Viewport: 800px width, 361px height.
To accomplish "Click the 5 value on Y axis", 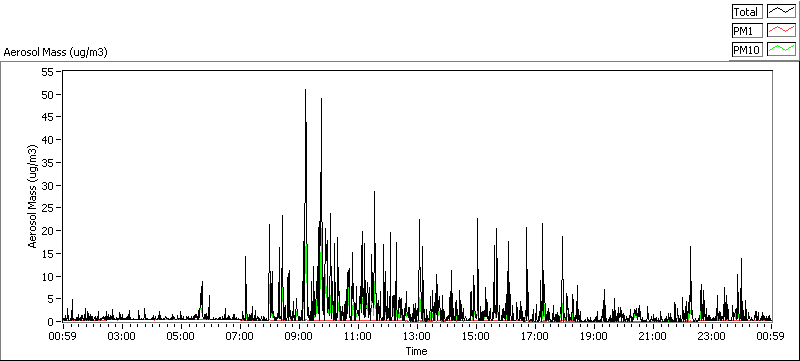I will click(51, 299).
